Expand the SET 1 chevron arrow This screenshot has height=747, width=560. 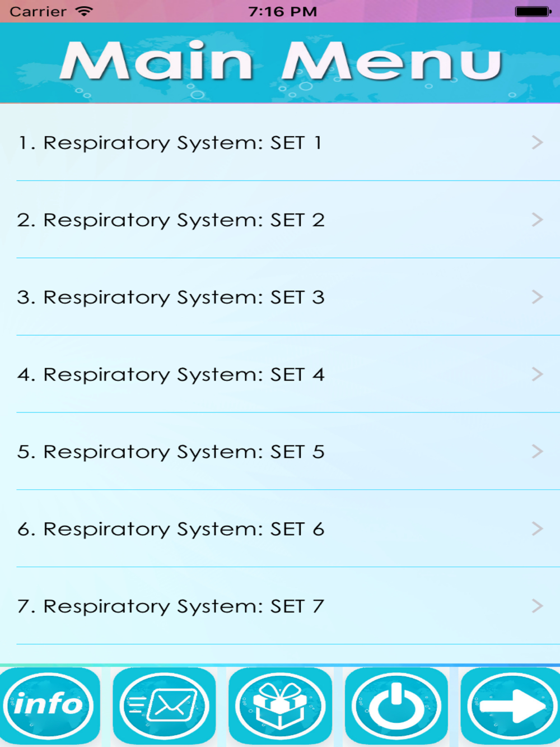[x=537, y=143]
